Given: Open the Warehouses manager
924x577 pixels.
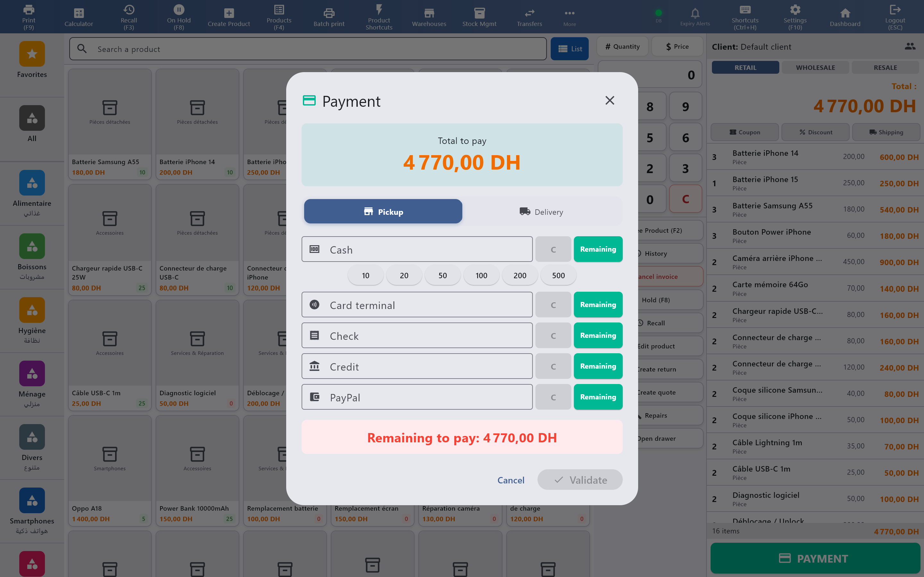Looking at the screenshot, I should point(428,16).
